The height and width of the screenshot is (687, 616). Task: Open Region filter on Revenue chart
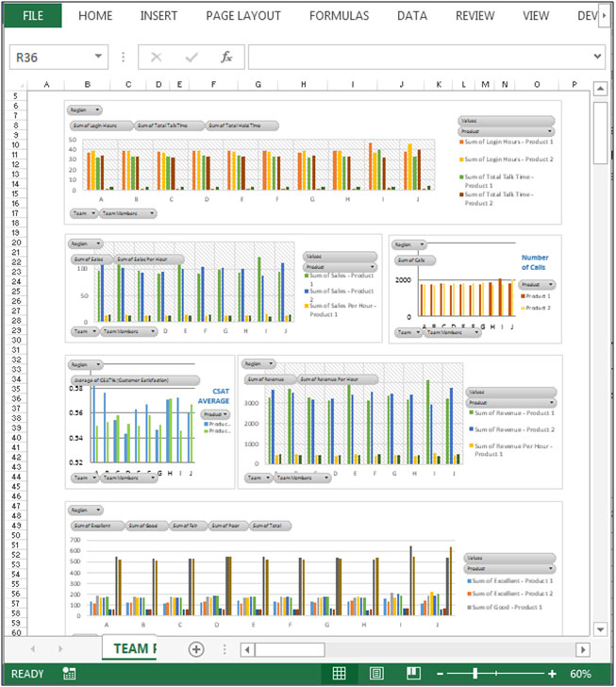coord(258,363)
